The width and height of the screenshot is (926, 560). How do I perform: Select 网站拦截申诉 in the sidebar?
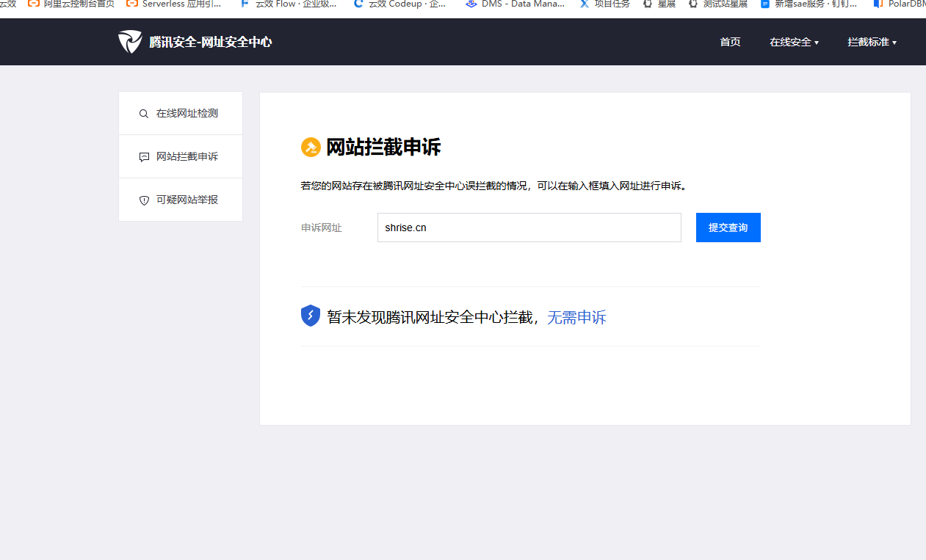click(181, 156)
